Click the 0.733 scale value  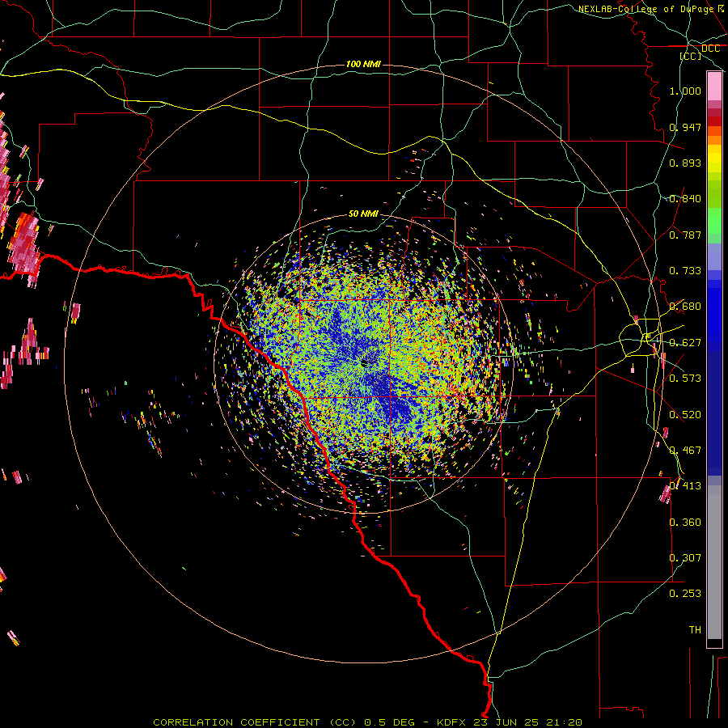point(685,271)
